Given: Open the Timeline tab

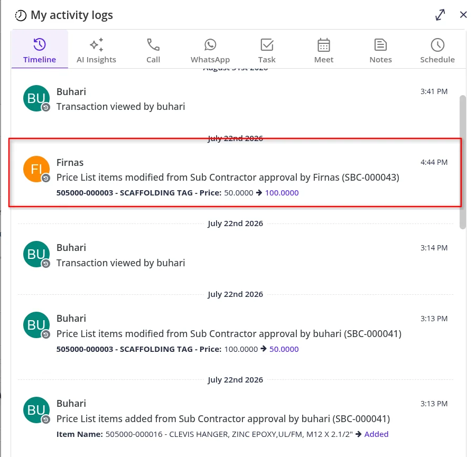Looking at the screenshot, I should tap(40, 50).
